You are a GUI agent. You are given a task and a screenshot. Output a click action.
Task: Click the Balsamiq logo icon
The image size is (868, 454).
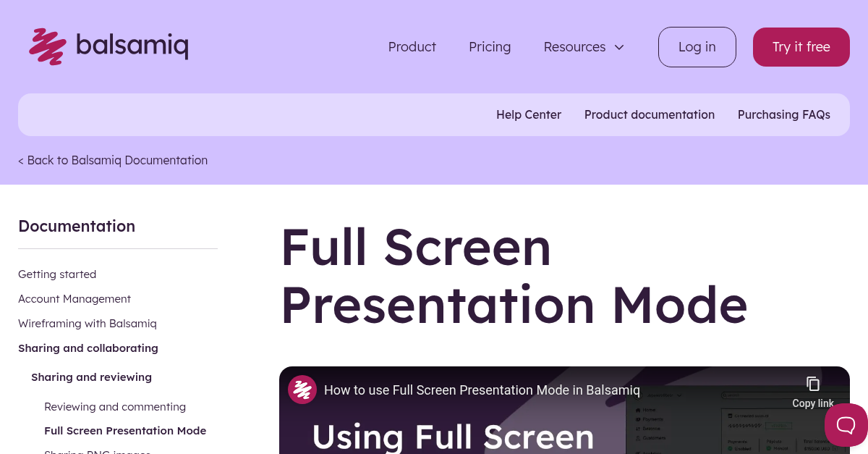(48, 46)
